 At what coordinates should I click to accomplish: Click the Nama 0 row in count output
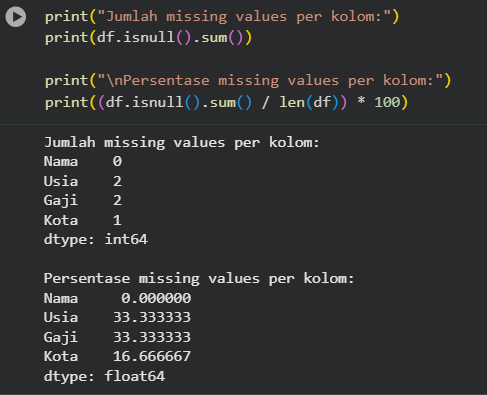[x=83, y=162]
